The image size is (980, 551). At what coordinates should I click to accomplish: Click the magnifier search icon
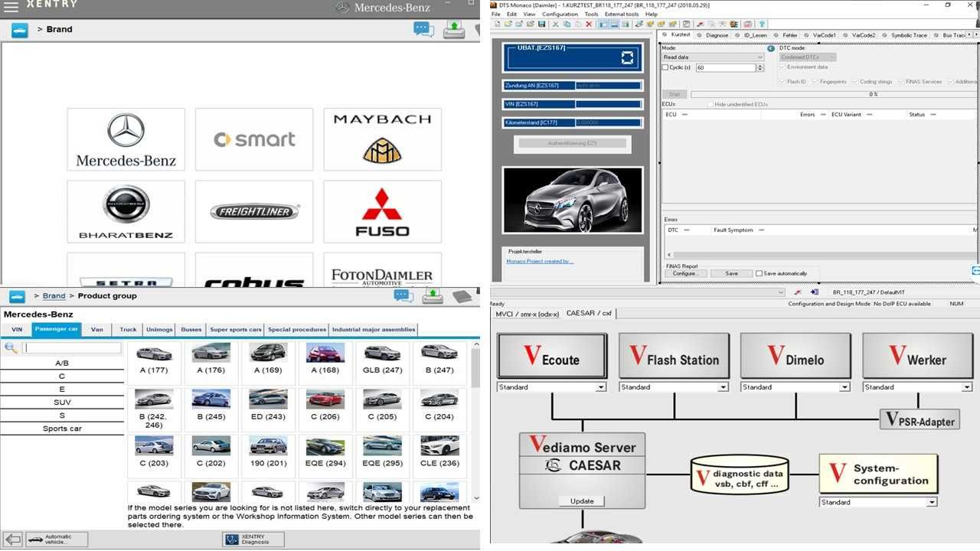coord(11,348)
